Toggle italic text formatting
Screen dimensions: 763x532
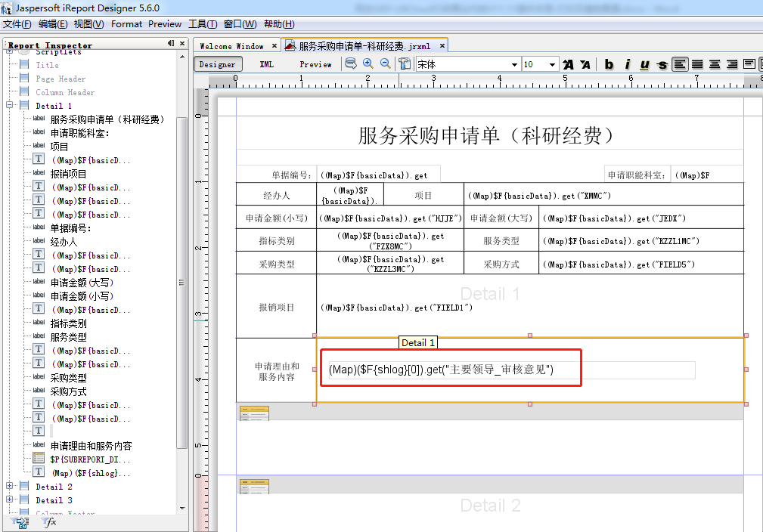click(x=627, y=64)
